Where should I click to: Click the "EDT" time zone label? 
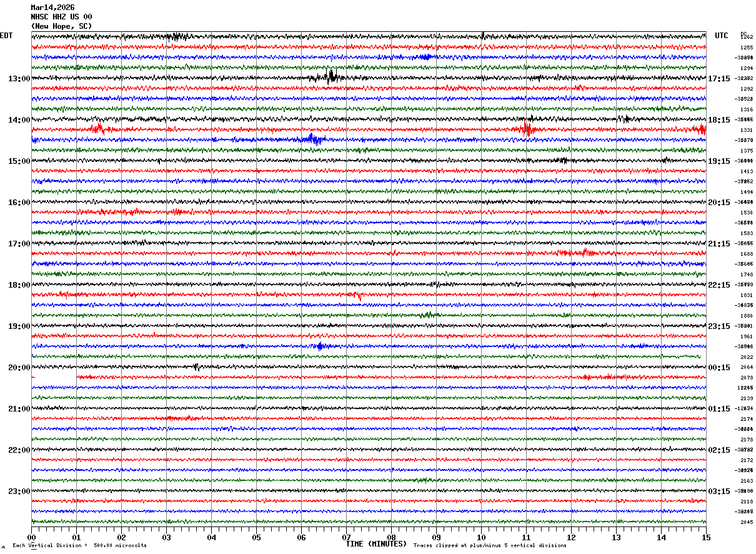[6, 36]
